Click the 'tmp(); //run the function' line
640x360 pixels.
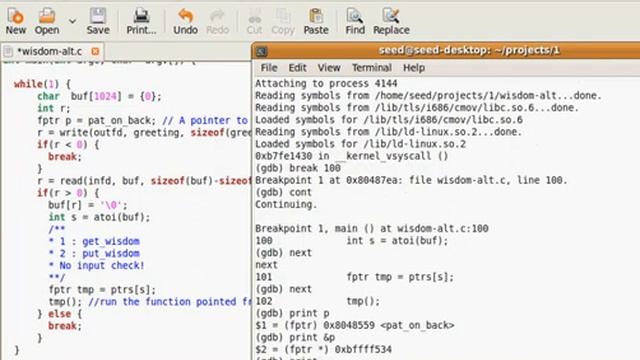(149, 302)
